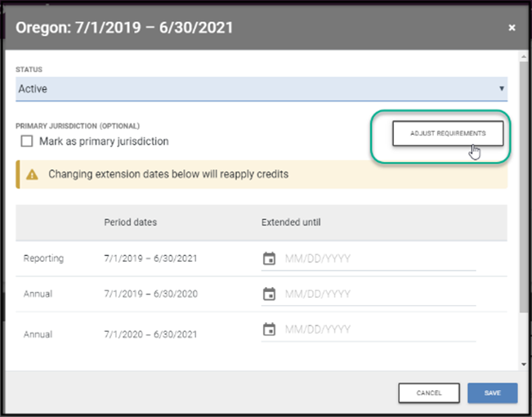532x417 pixels.
Task: Click the scroll down arrow of the dialog
Action: coord(523,363)
